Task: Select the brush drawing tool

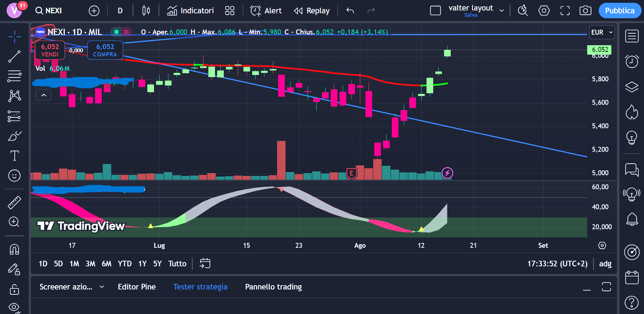Action: click(x=14, y=136)
